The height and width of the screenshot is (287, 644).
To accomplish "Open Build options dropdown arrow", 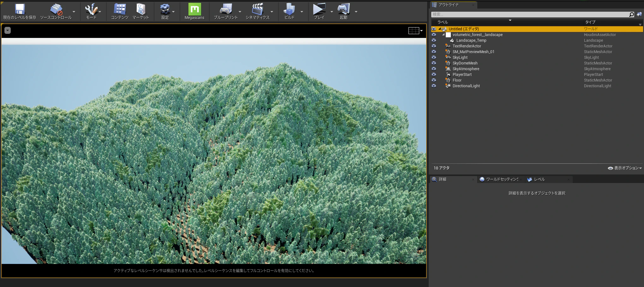I will [x=301, y=12].
